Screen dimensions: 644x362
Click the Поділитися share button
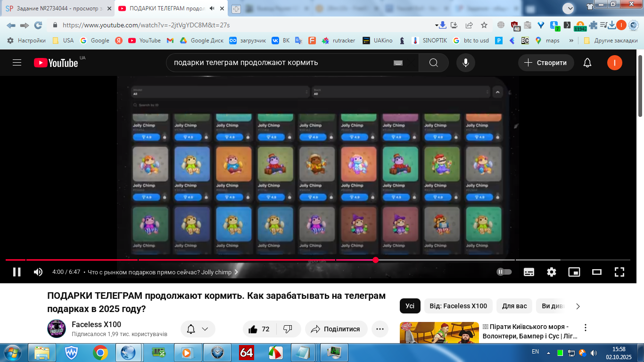336,329
